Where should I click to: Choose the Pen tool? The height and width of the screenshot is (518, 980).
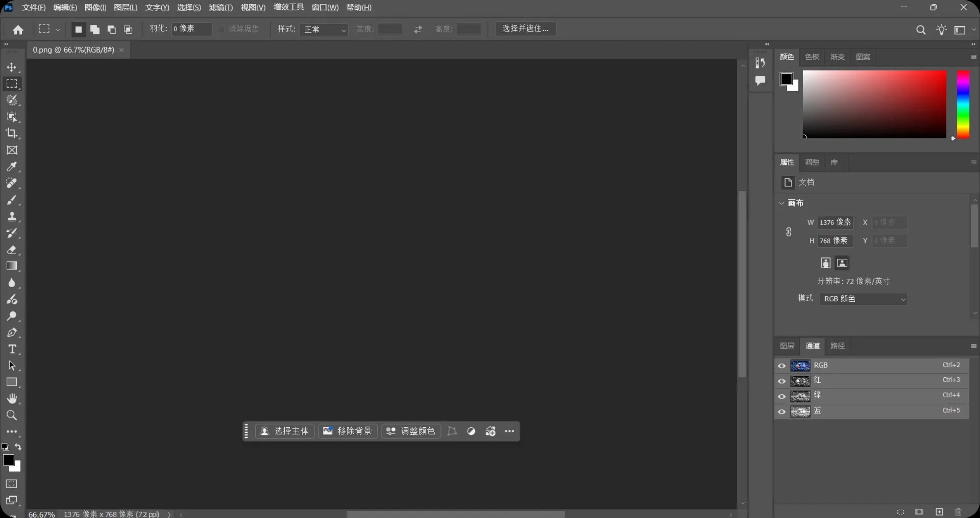(x=12, y=333)
